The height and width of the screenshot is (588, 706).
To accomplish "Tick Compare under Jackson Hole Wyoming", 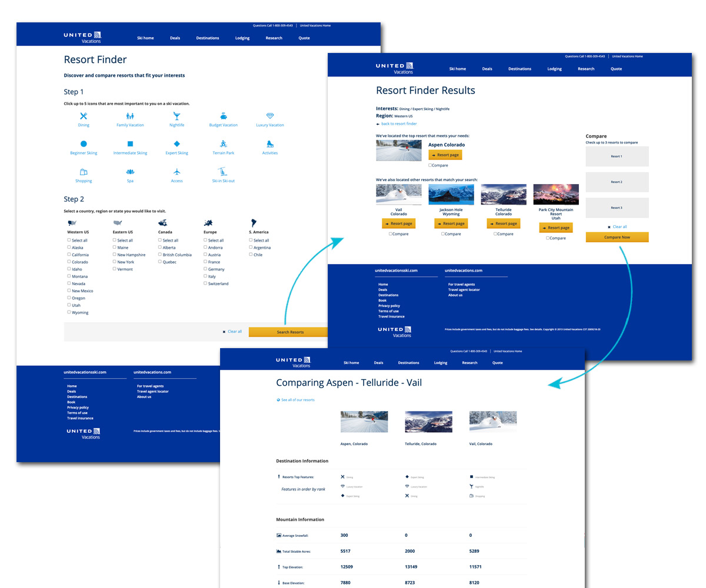I will (x=443, y=234).
